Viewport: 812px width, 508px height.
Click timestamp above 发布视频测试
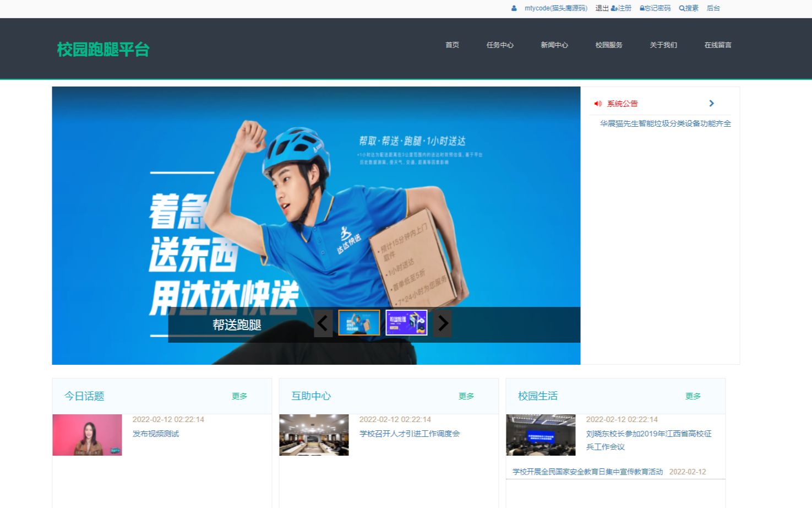(168, 419)
